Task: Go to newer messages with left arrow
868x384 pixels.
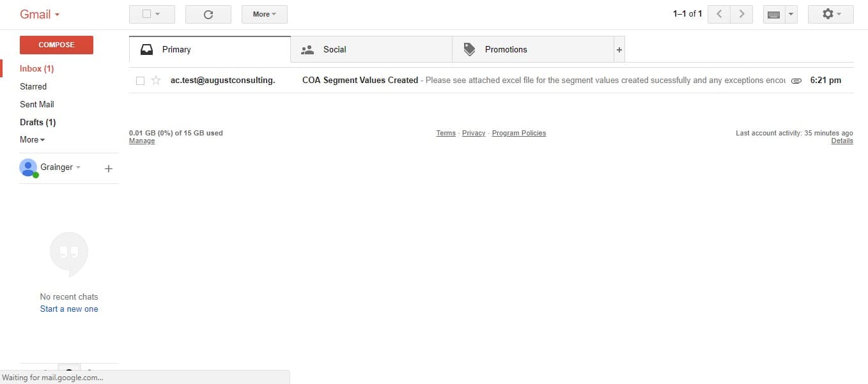Action: coord(719,14)
